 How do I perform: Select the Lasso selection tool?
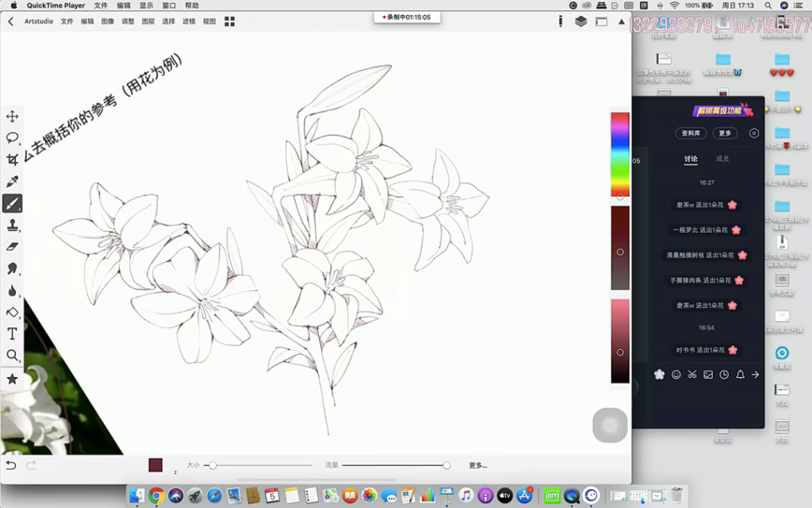12,138
